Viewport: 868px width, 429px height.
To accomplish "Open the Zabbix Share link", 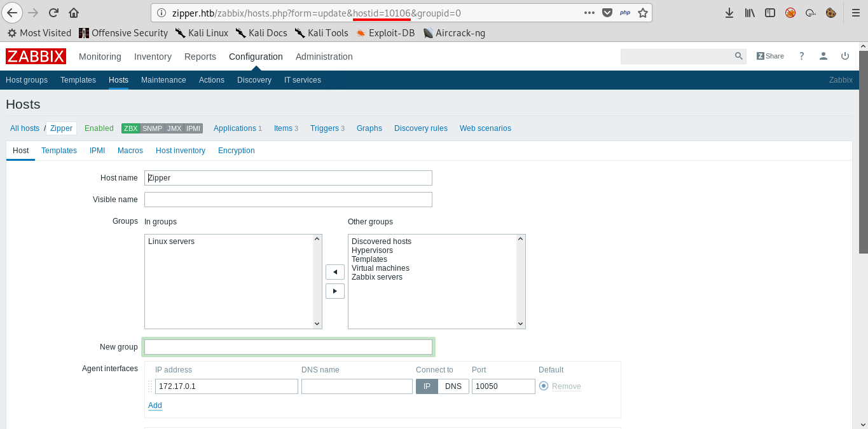I will coord(770,56).
